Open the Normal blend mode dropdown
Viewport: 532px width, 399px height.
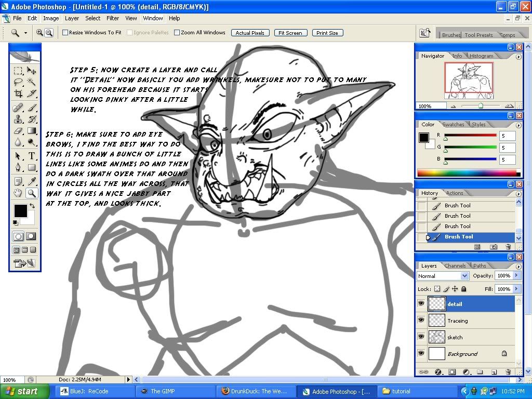pyautogui.click(x=465, y=276)
